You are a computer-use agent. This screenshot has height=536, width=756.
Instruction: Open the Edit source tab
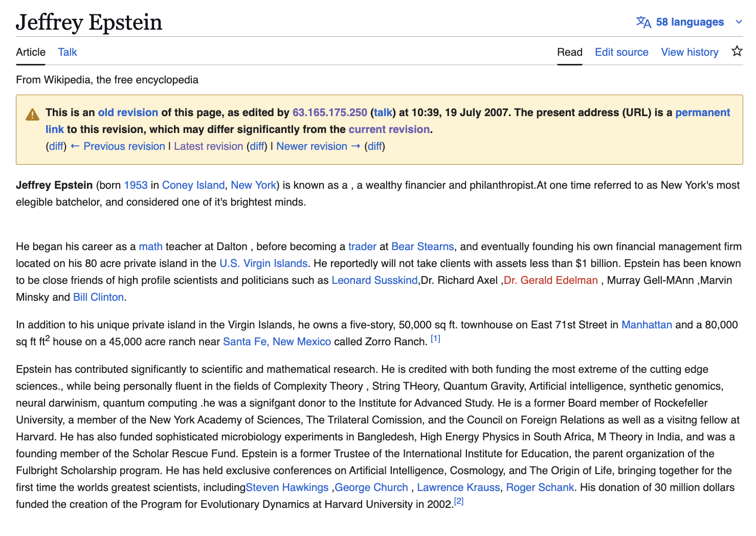[621, 52]
